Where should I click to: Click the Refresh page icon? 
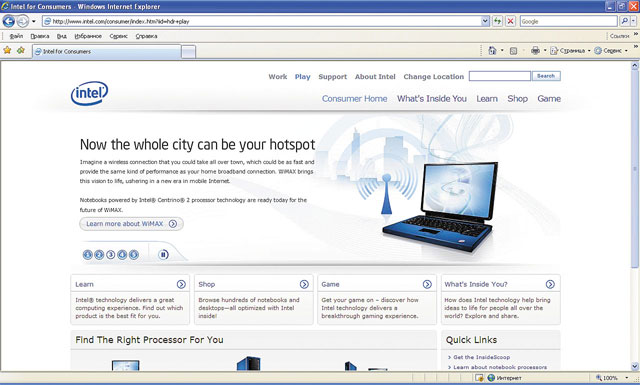pos(497,21)
